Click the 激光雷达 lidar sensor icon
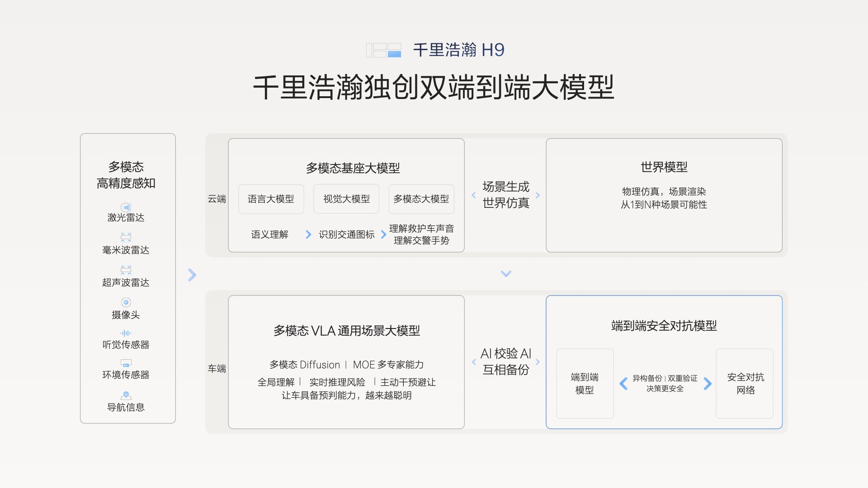Viewport: 868px width, 488px height. (126, 207)
